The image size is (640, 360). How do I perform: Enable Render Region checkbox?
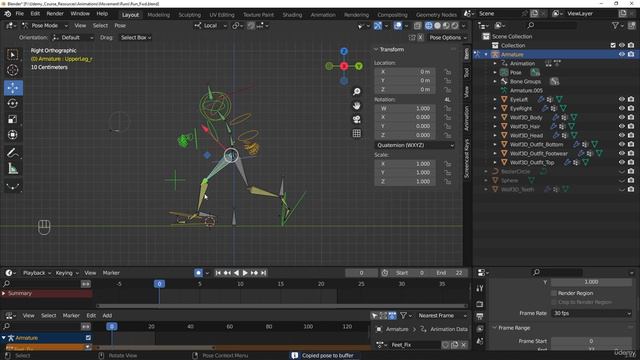pos(554,293)
